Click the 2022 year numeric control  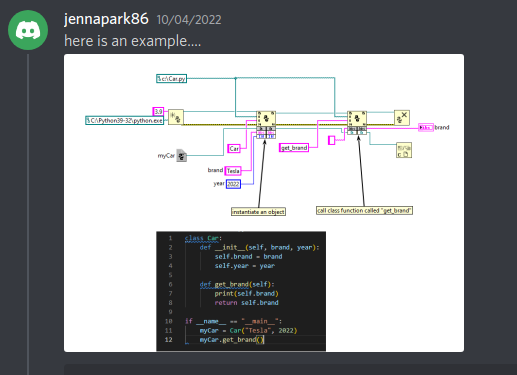point(233,184)
